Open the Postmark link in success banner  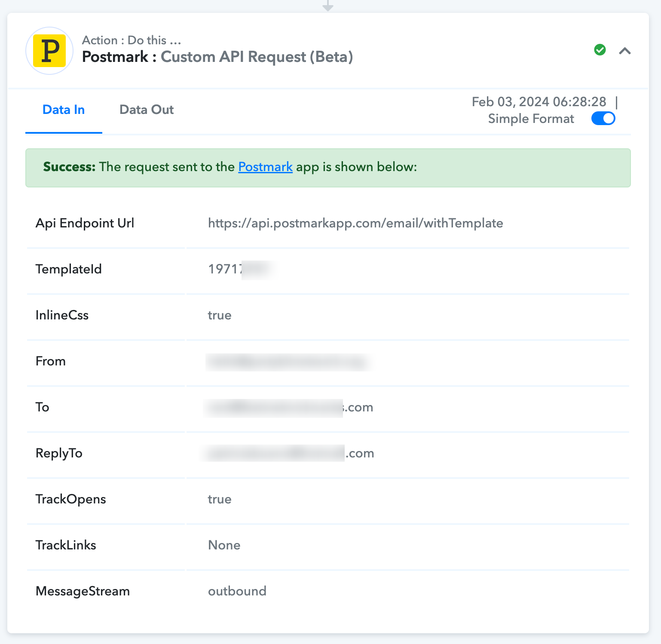tap(265, 167)
